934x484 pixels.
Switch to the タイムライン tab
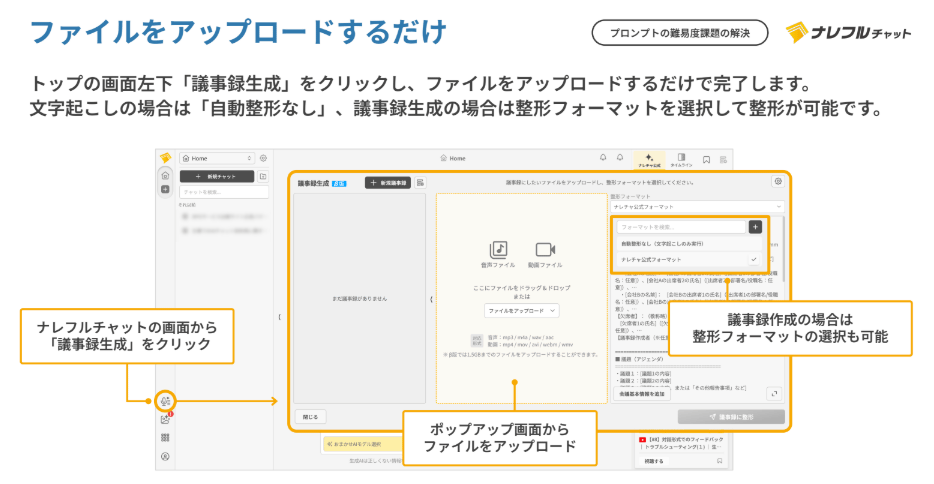tap(680, 158)
